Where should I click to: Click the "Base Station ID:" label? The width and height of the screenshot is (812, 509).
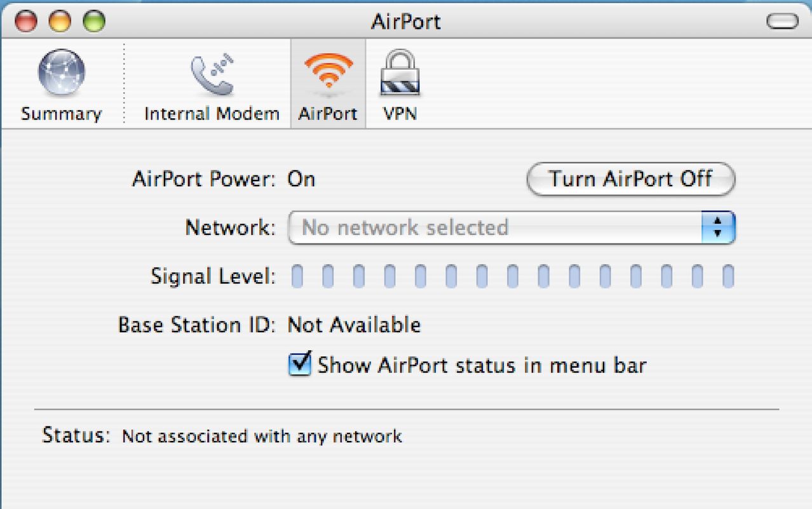click(x=197, y=325)
